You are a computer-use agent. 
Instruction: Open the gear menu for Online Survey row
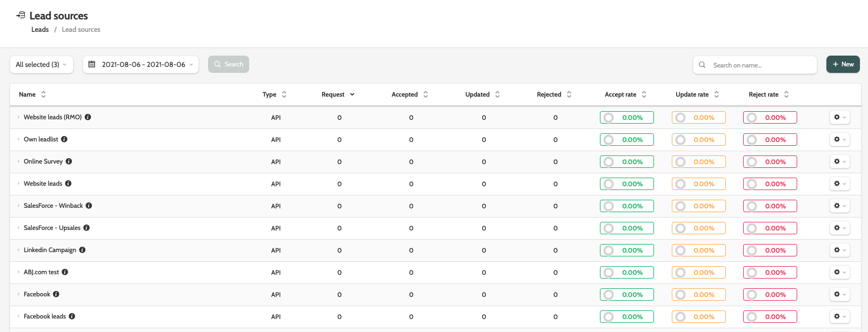(x=840, y=161)
